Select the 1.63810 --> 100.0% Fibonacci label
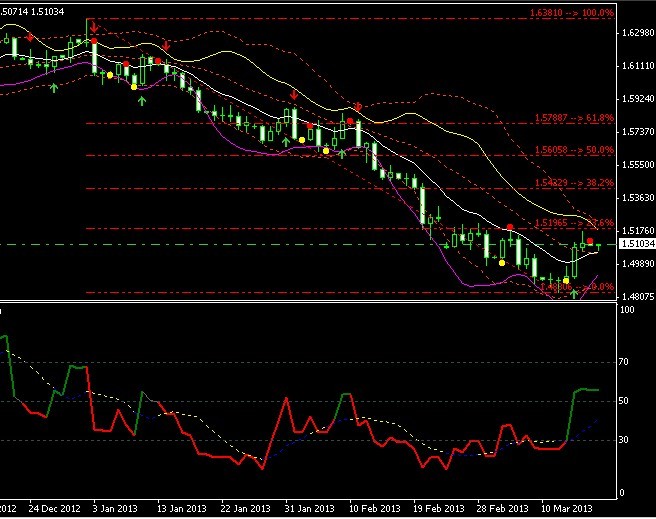 click(x=571, y=13)
